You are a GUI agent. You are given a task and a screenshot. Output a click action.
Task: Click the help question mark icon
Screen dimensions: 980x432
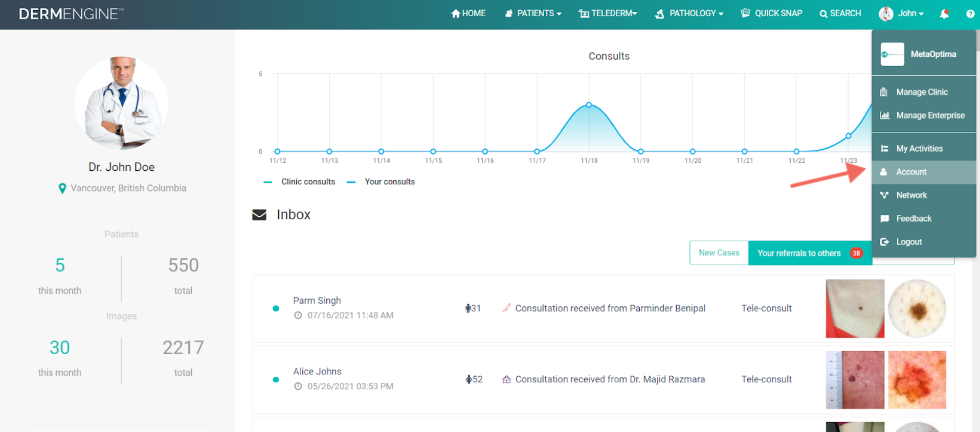[970, 14]
